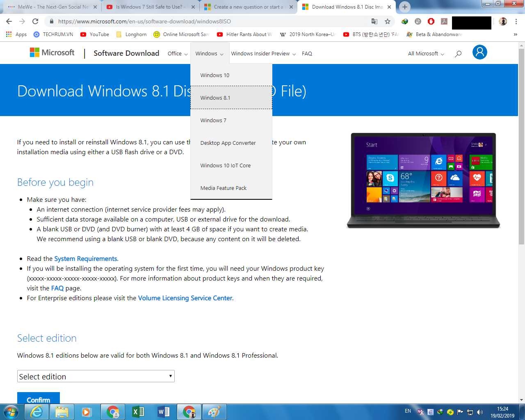Click the Google Translate icon in address bar
The width and height of the screenshot is (525, 420).
tap(374, 21)
